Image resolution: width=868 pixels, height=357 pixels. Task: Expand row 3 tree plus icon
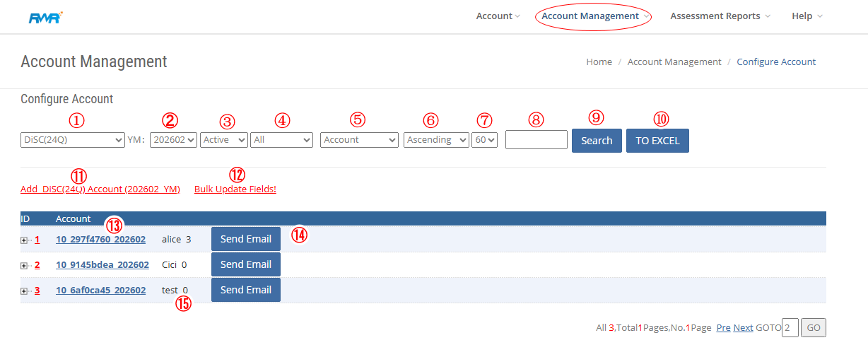click(24, 291)
